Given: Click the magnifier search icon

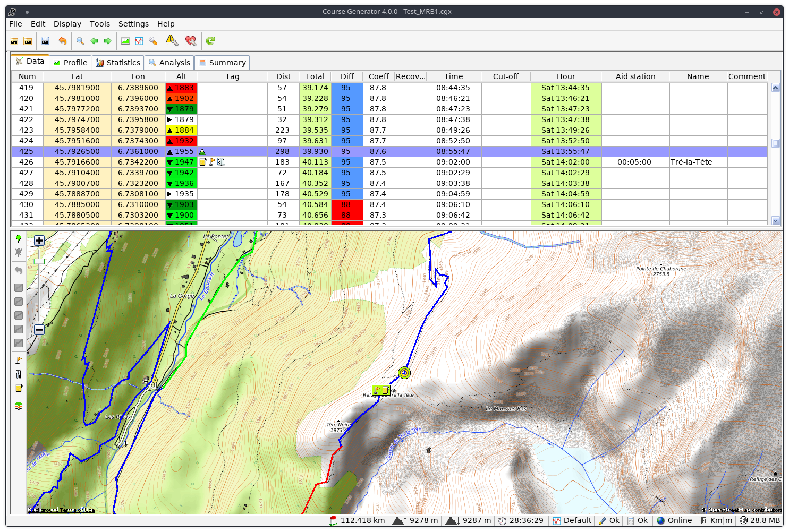Looking at the screenshot, I should coord(80,41).
